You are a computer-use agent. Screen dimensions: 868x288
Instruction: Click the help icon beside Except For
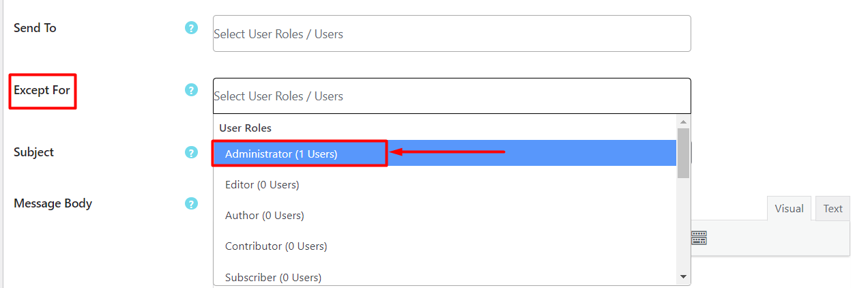pos(191,90)
